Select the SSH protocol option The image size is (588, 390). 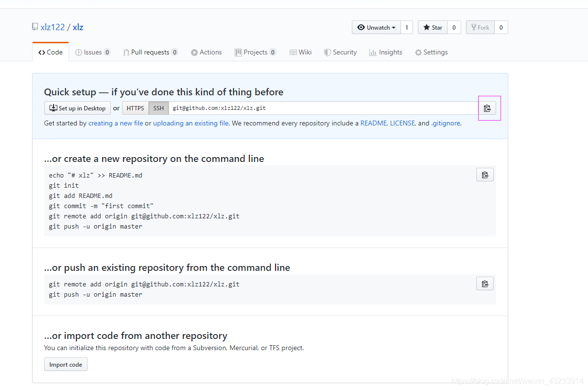pos(158,108)
